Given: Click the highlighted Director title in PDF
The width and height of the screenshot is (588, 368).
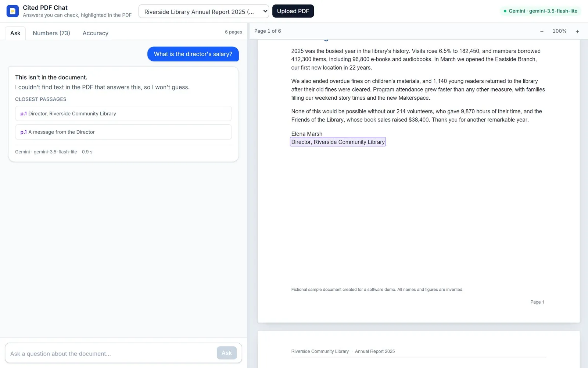Looking at the screenshot, I should (338, 142).
